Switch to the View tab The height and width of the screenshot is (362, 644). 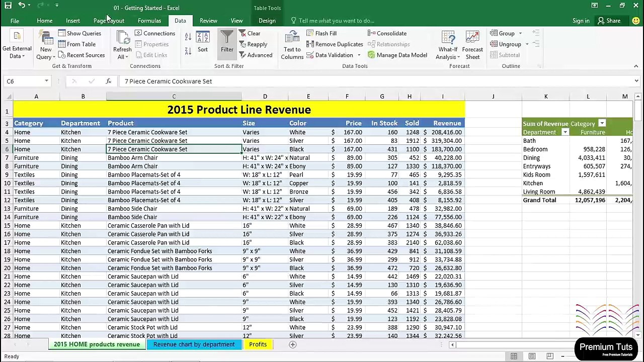(x=236, y=21)
